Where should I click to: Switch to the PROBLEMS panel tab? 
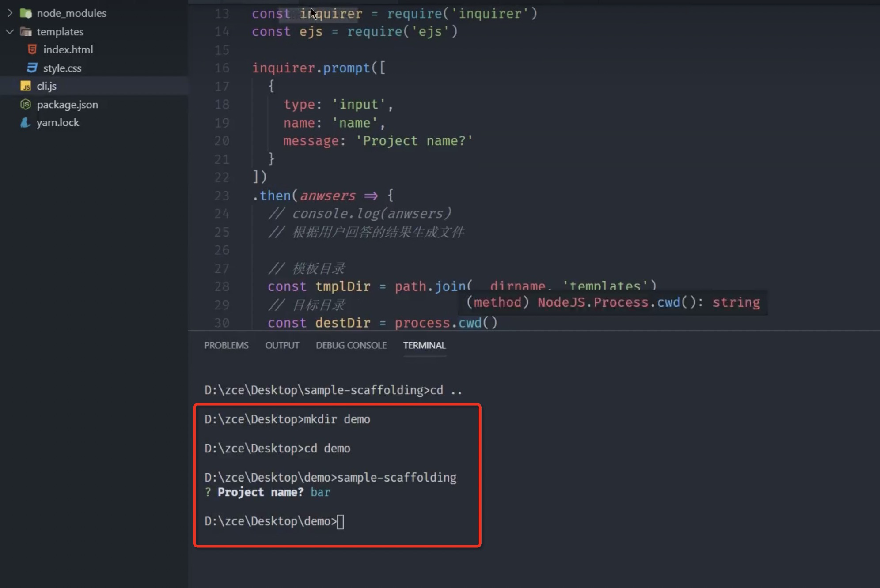(x=226, y=345)
